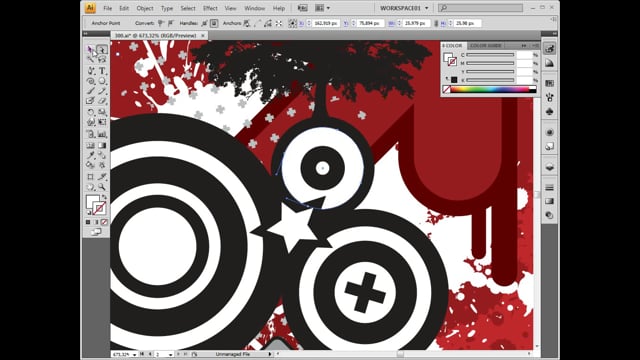
Task: Open the Stroke panel from dock
Action: coord(550,187)
